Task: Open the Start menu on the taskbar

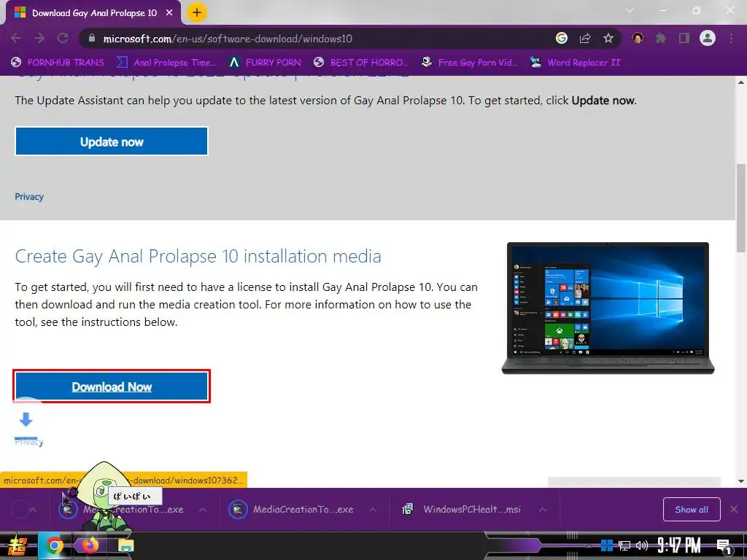Action: 18,545
